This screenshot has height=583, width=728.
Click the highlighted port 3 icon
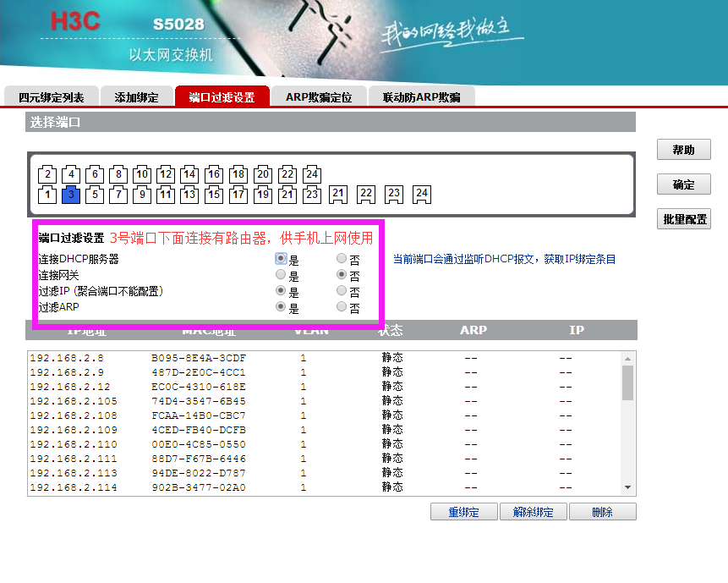71,195
